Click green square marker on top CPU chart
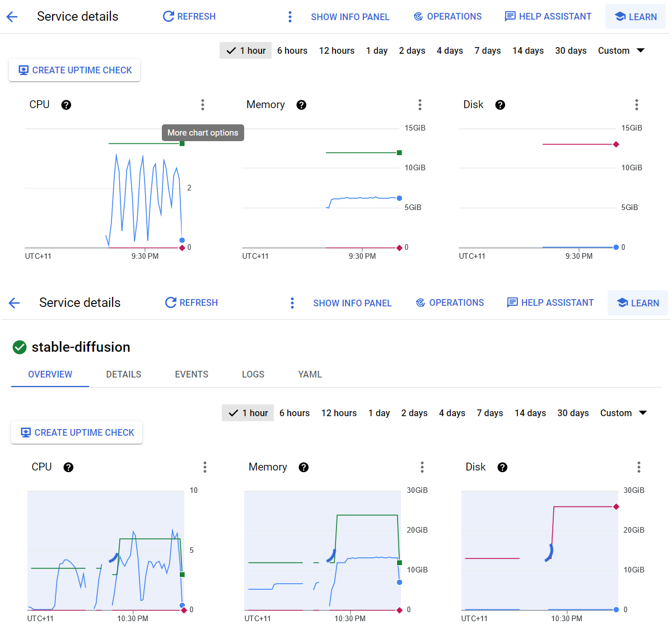The height and width of the screenshot is (643, 672). point(182,144)
